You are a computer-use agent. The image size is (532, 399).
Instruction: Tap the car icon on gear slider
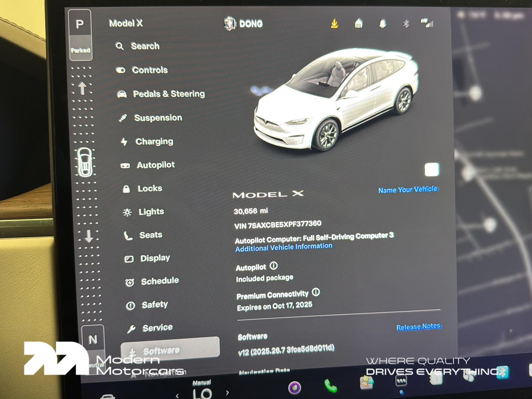85,162
